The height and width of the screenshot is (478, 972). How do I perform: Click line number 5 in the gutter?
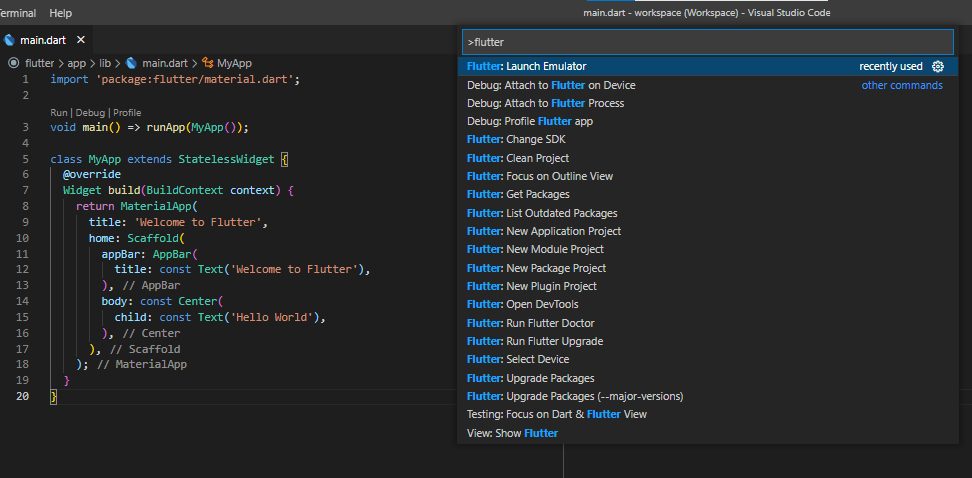(x=25, y=159)
